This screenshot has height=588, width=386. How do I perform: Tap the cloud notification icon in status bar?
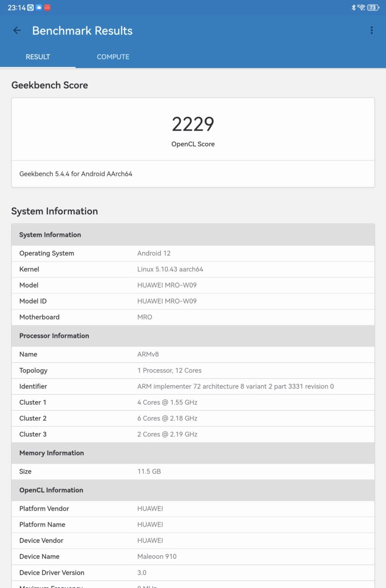39,7
